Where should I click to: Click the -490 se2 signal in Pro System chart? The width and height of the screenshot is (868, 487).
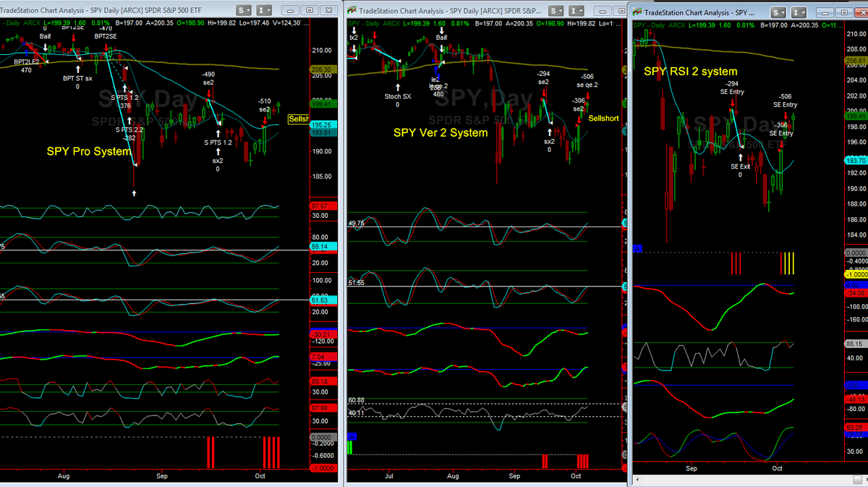pos(208,78)
